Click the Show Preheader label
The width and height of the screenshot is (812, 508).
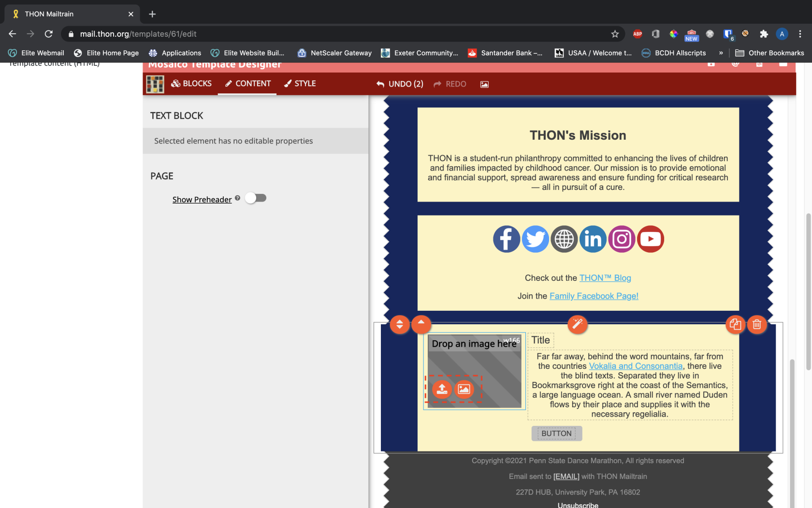pyautogui.click(x=202, y=200)
